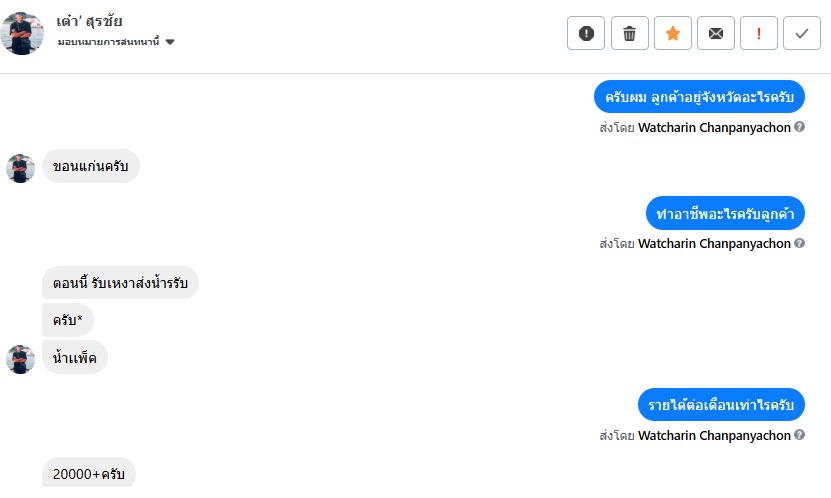Select the "20000+ครับ" message bubble
Image resolution: width=831 pixels, height=498 pixels.
pyautogui.click(x=88, y=473)
